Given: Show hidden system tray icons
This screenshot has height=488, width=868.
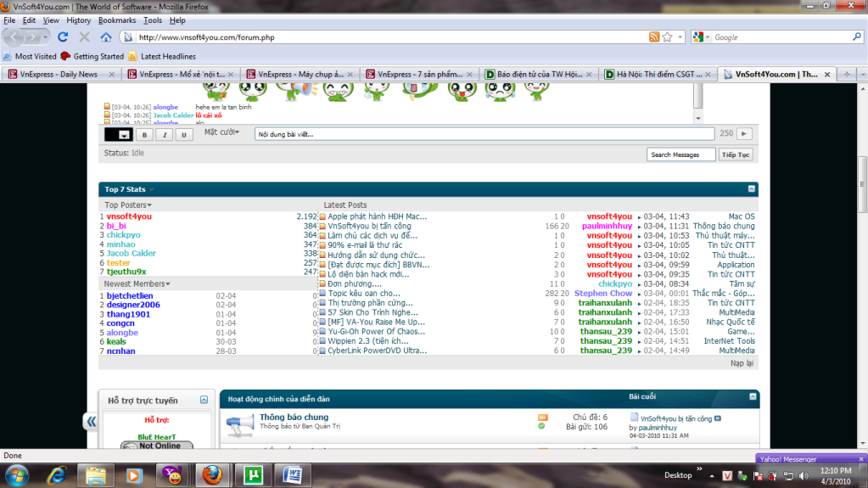Looking at the screenshot, I should pos(712,476).
